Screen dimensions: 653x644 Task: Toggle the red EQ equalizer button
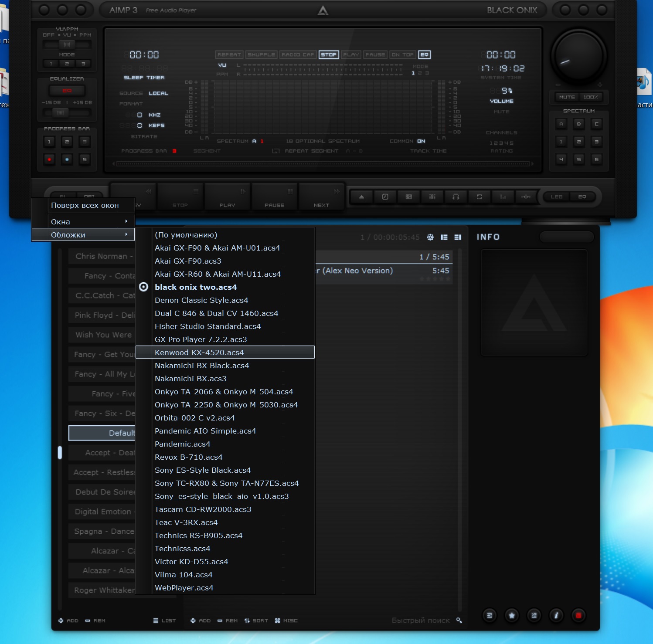tap(67, 91)
